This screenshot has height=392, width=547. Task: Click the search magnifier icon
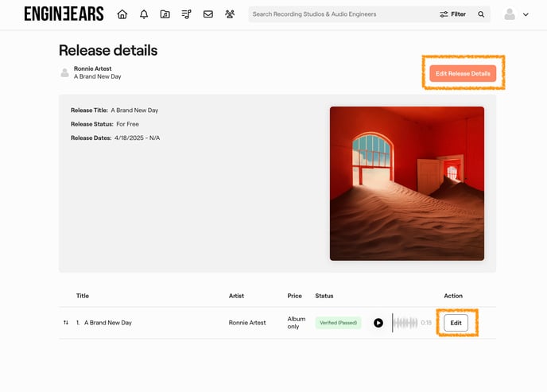(x=481, y=14)
